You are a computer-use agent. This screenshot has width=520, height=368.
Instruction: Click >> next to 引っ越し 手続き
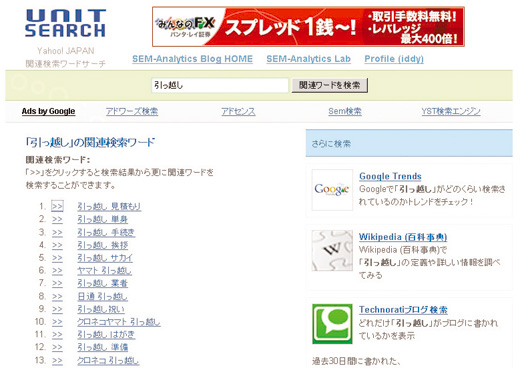pos(57,232)
